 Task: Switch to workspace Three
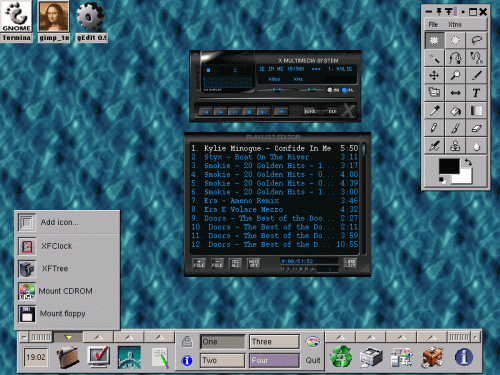tap(274, 342)
